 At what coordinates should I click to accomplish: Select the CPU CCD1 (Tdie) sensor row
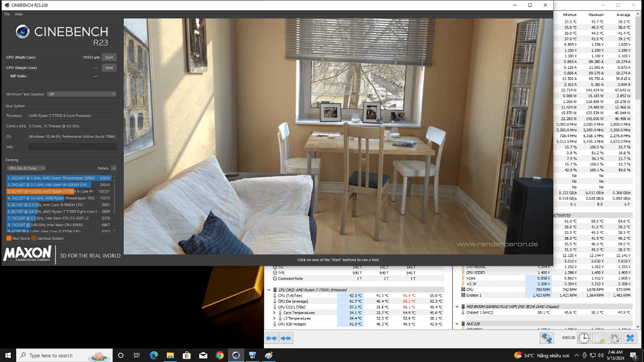358,307
